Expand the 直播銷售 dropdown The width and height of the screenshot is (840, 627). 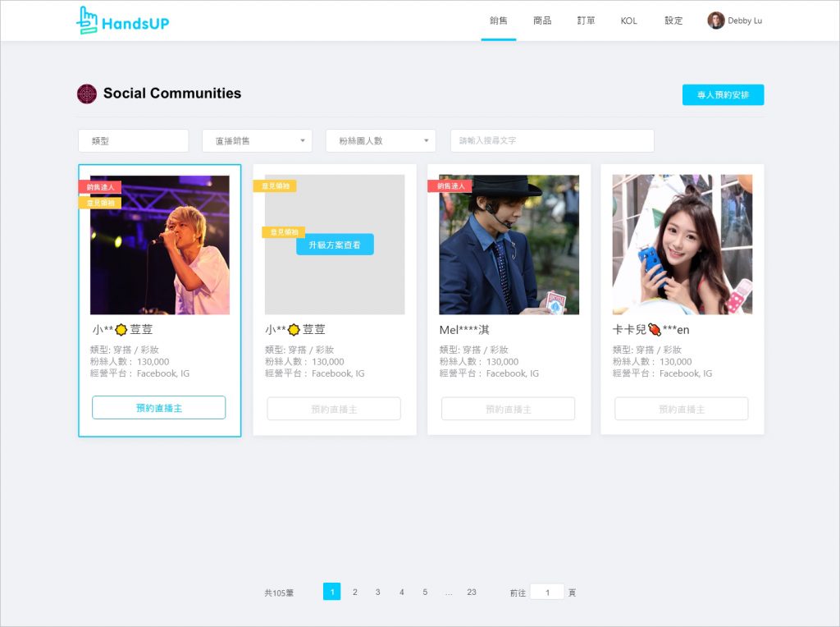pos(257,140)
